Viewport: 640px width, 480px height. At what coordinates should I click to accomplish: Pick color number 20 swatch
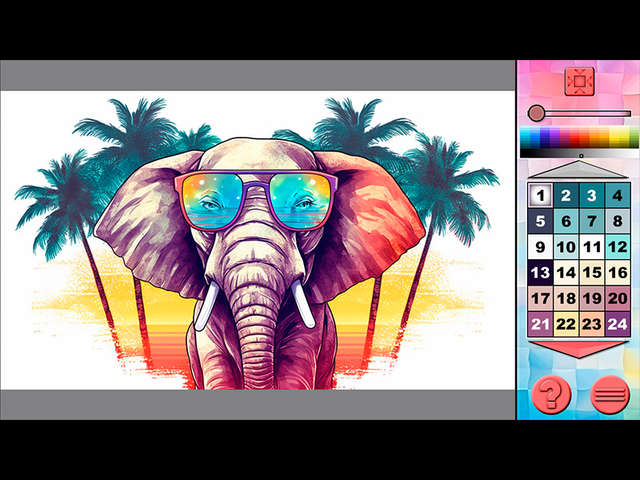pos(618,298)
